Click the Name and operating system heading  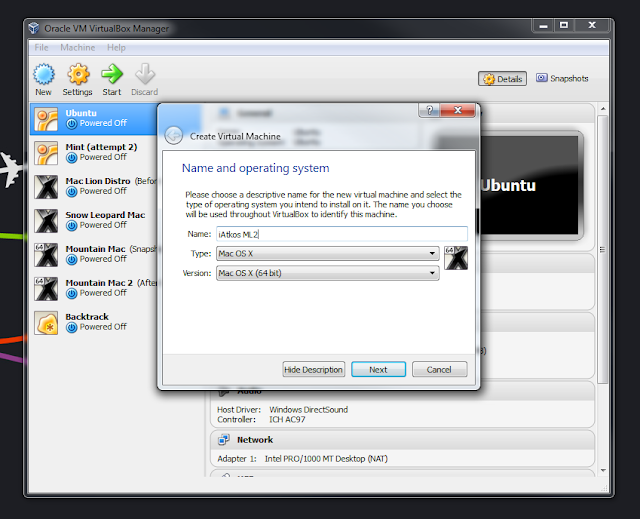(256, 168)
